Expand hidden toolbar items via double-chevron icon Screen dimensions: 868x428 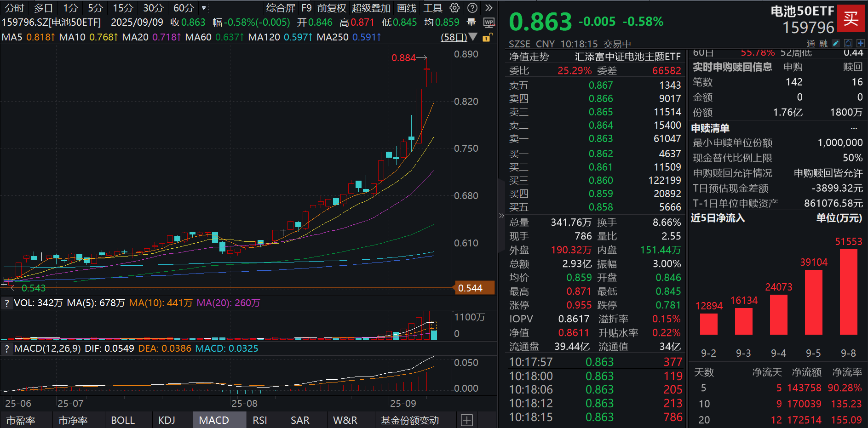click(x=489, y=8)
